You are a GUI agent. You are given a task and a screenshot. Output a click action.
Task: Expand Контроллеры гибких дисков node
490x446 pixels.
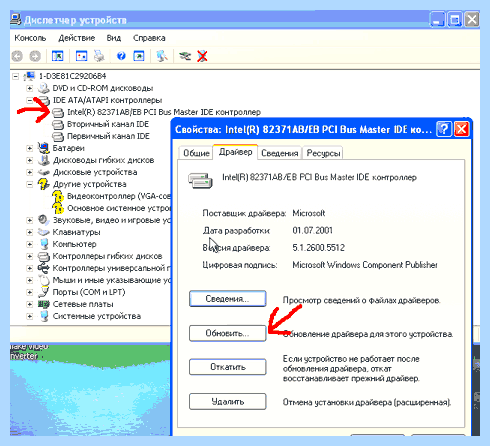[x=30, y=256]
